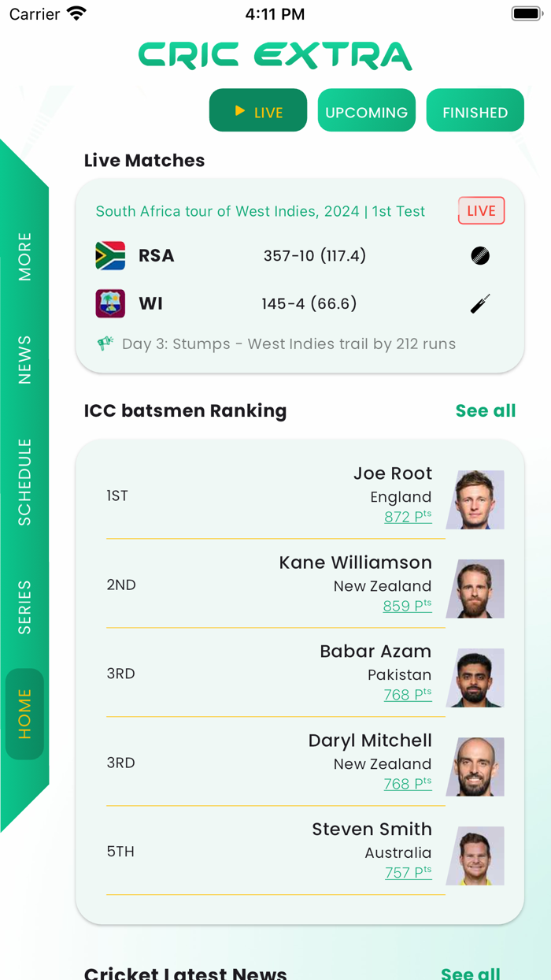Open Joe Root's 872 Pts link
Viewport: 551px width, 980px height.
pyautogui.click(x=408, y=517)
